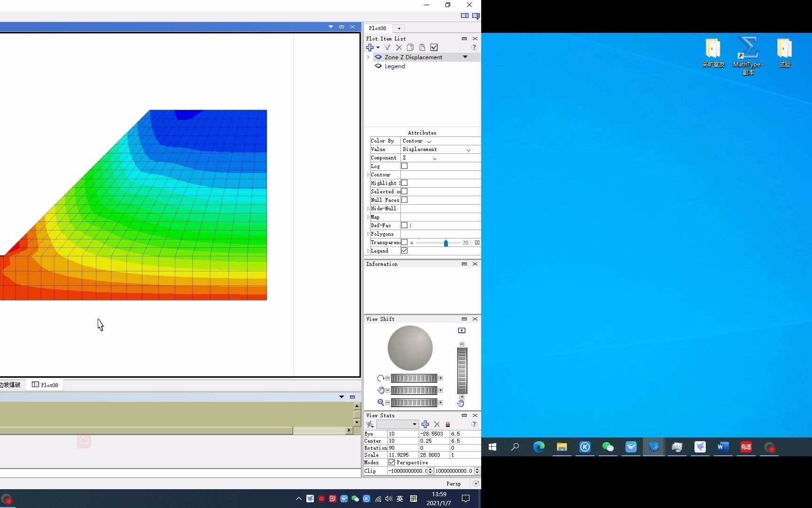Click the blue plus icon in View Stats

point(425,424)
